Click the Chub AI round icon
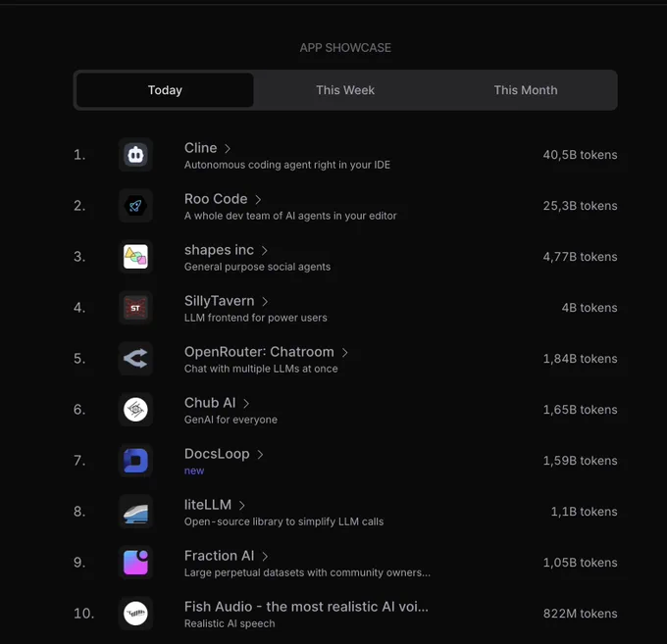Image resolution: width=667 pixels, height=644 pixels. (135, 410)
